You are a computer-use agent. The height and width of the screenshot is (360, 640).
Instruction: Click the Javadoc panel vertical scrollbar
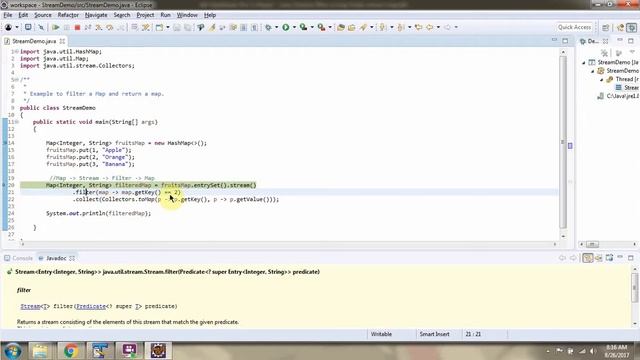(x=634, y=297)
